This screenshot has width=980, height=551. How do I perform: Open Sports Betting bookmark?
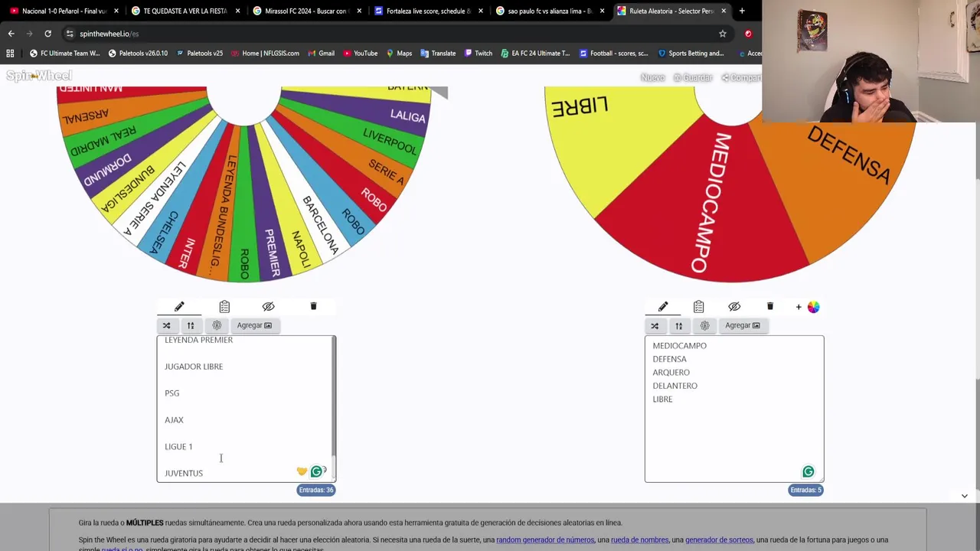(x=690, y=54)
